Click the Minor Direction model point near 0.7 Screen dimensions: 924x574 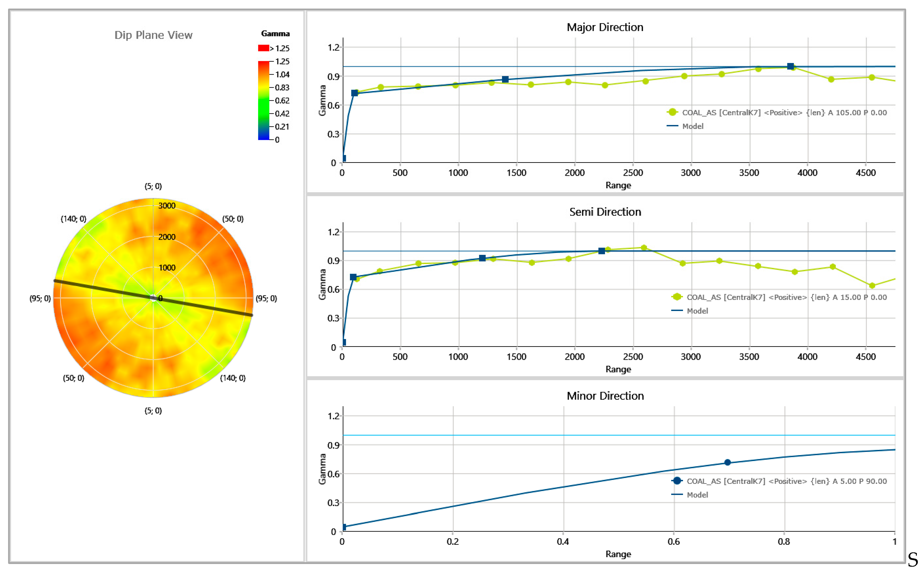(x=727, y=462)
